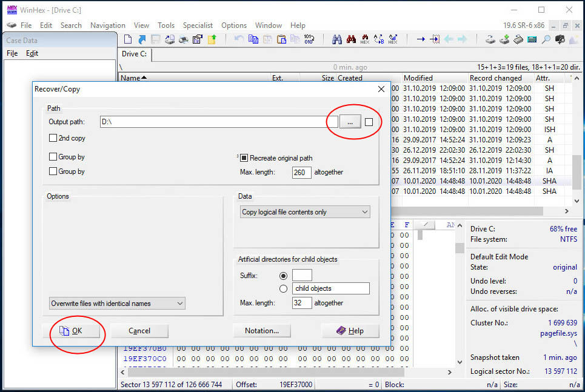Open Properties via the checklist toolbar icon

(198, 39)
